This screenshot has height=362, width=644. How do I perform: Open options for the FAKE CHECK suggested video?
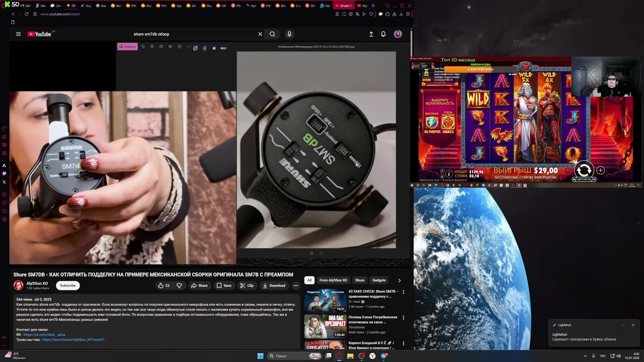click(x=403, y=292)
